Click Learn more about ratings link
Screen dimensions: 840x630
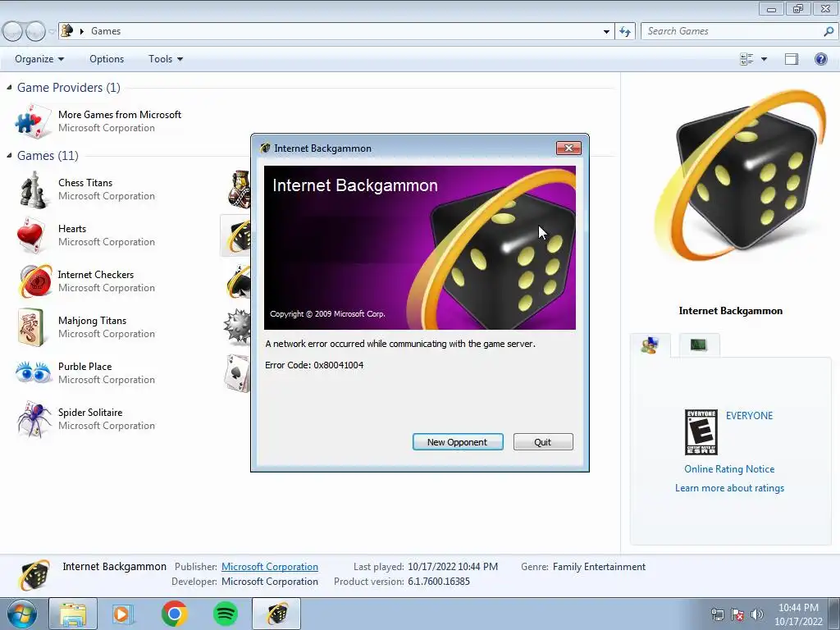click(x=729, y=488)
